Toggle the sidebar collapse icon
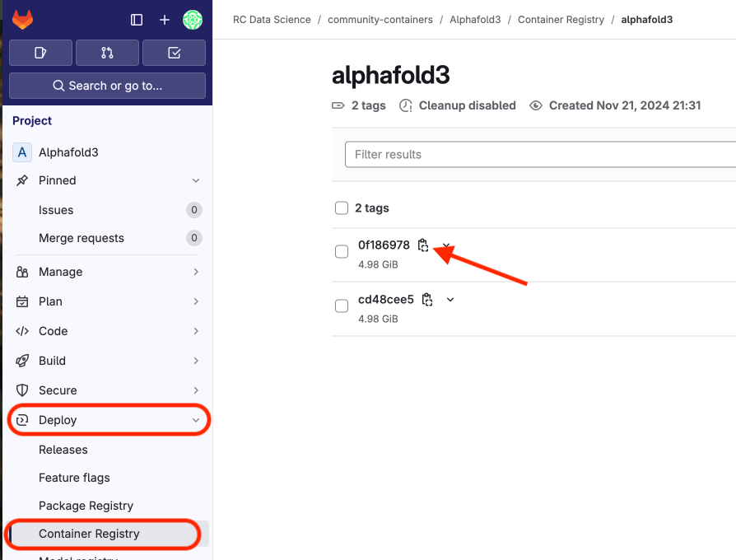The image size is (736, 560). (x=137, y=20)
